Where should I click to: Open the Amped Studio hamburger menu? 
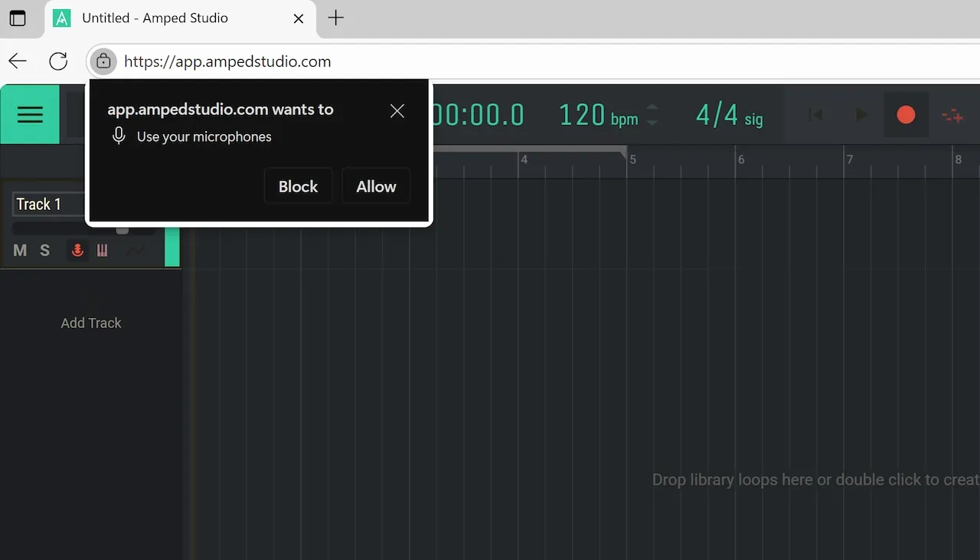[30, 115]
